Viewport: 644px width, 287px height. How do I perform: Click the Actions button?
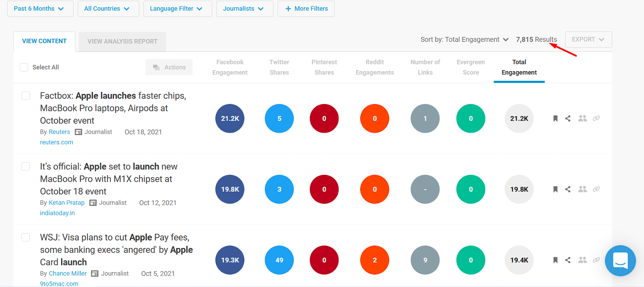(169, 67)
